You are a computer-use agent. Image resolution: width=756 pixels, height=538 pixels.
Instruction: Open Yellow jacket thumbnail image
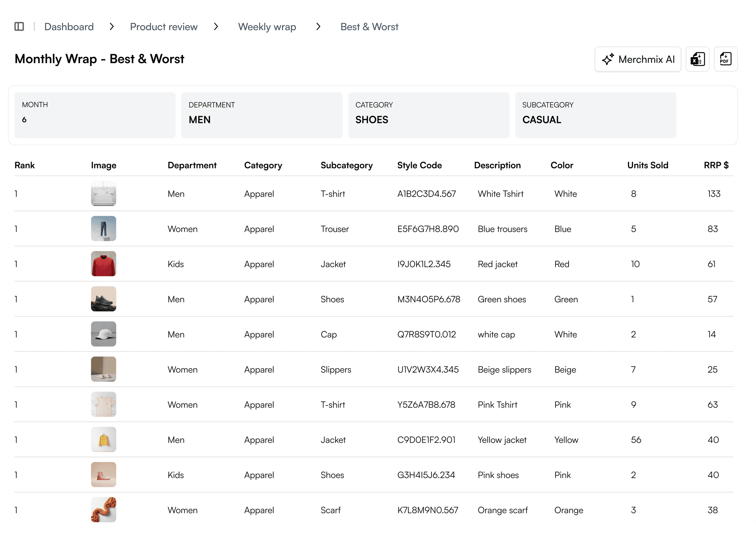(104, 439)
